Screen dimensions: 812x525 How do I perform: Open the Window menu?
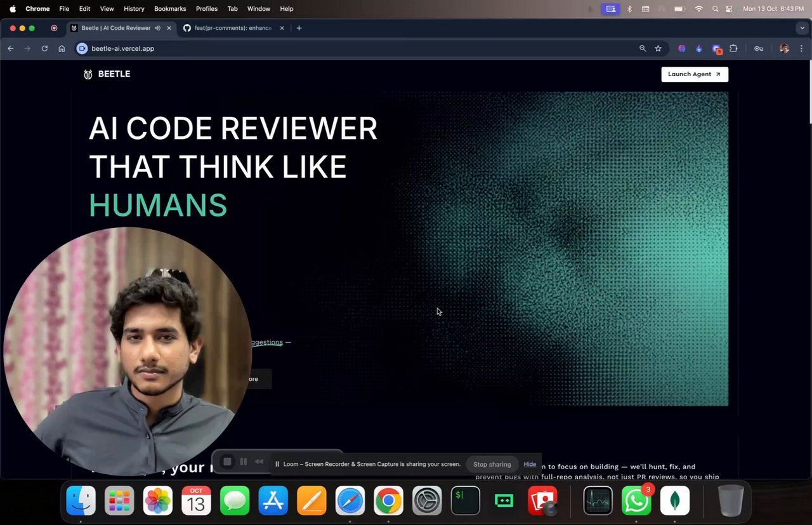pyautogui.click(x=258, y=9)
